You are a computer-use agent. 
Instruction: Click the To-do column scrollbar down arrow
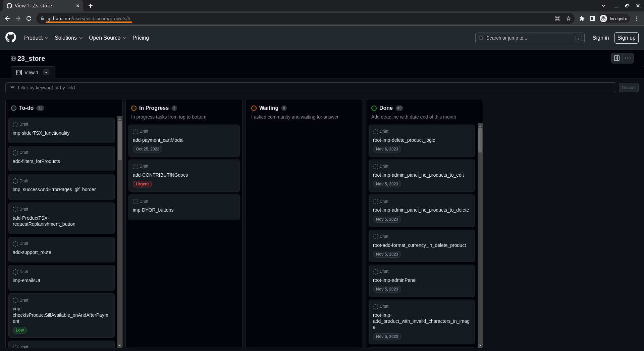click(x=120, y=345)
